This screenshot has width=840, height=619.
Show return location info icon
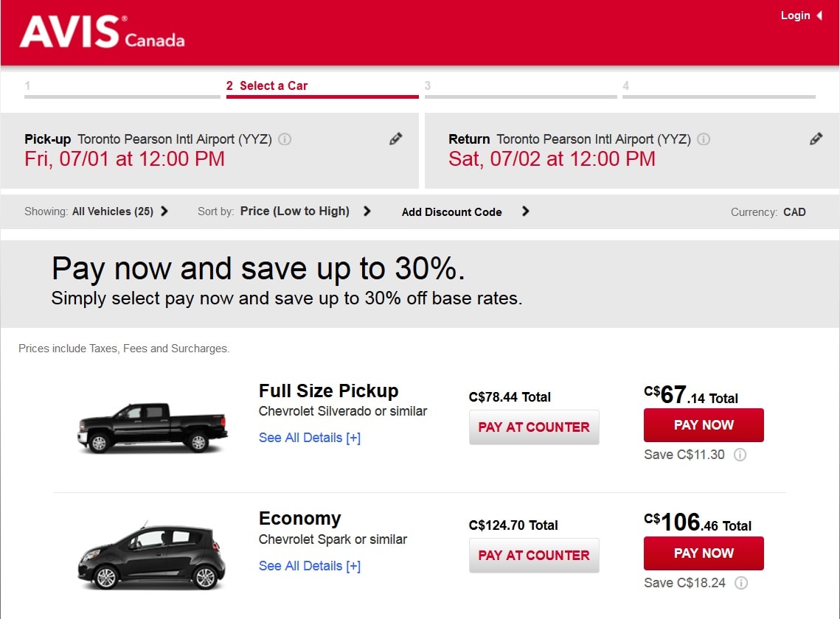(x=704, y=139)
